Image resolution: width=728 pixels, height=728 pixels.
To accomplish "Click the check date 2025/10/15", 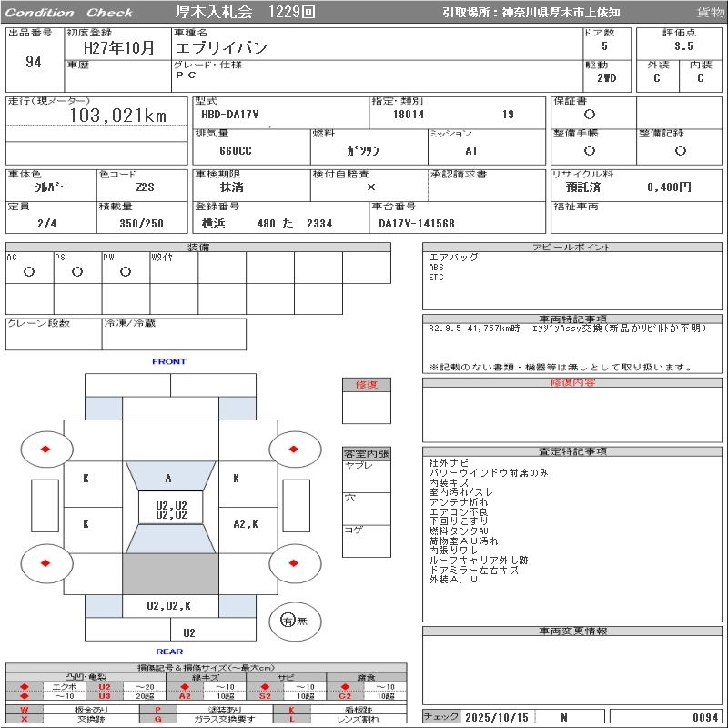I will pyautogui.click(x=496, y=717).
